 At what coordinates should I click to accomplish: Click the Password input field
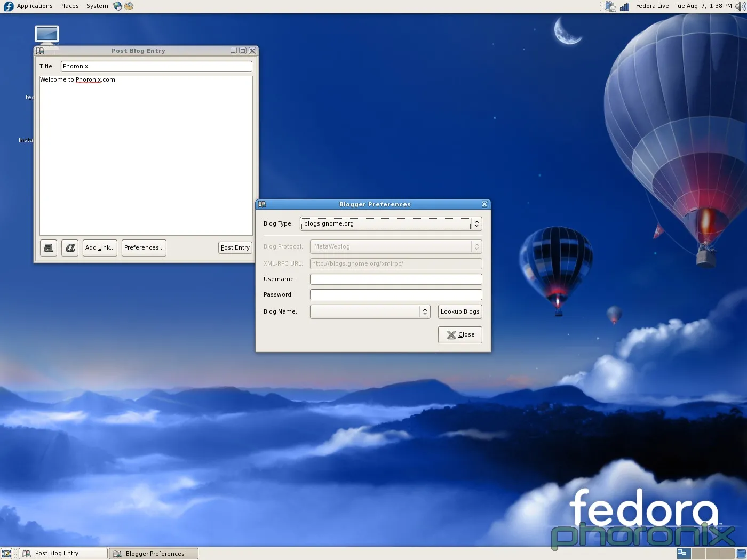coord(396,294)
